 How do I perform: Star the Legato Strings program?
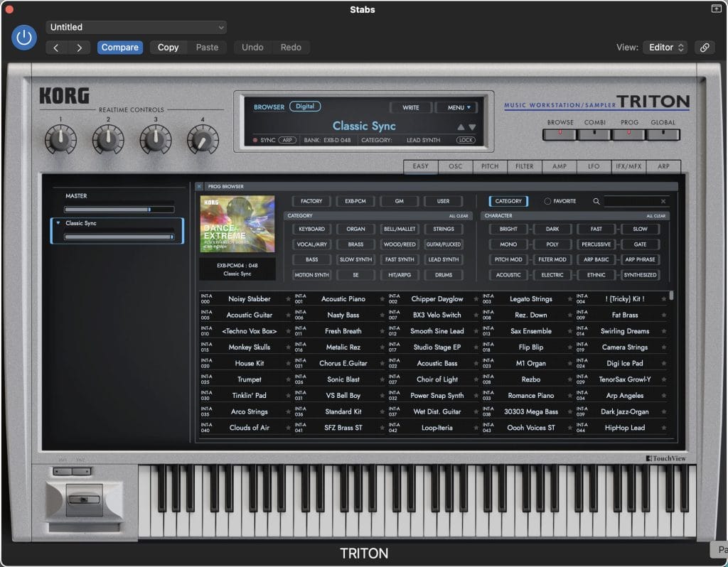coord(569,299)
